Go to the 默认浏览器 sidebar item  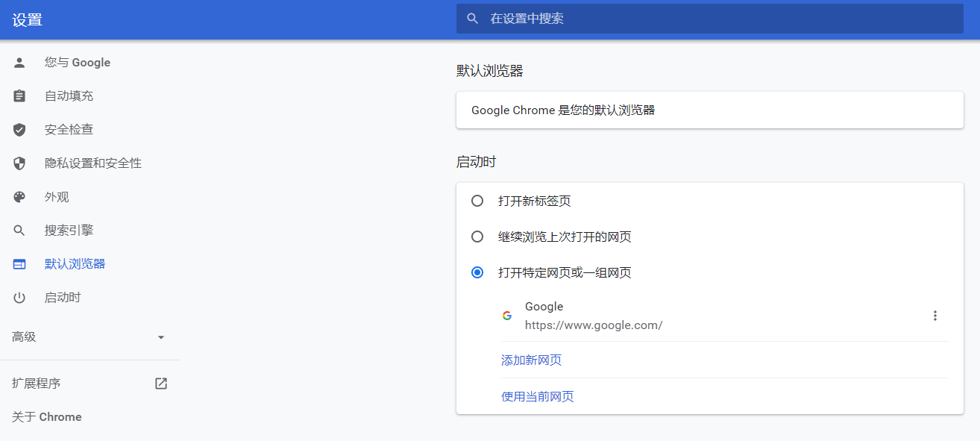(75, 264)
